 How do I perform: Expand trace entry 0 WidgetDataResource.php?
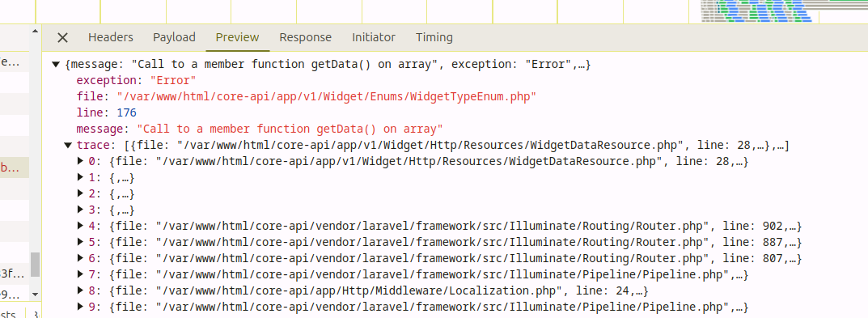coord(82,162)
